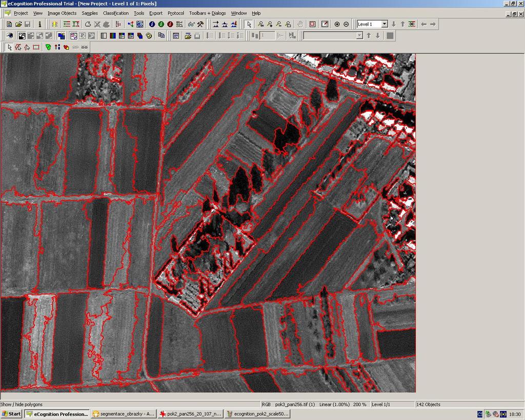Viewport: 525px width, 420px height.
Task: Toggle the half-gray single layer view icon
Action: (x=104, y=35)
